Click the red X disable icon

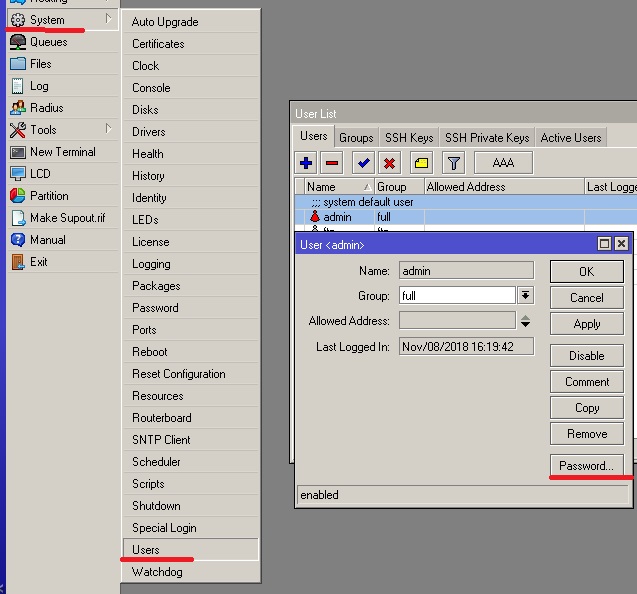pos(389,163)
